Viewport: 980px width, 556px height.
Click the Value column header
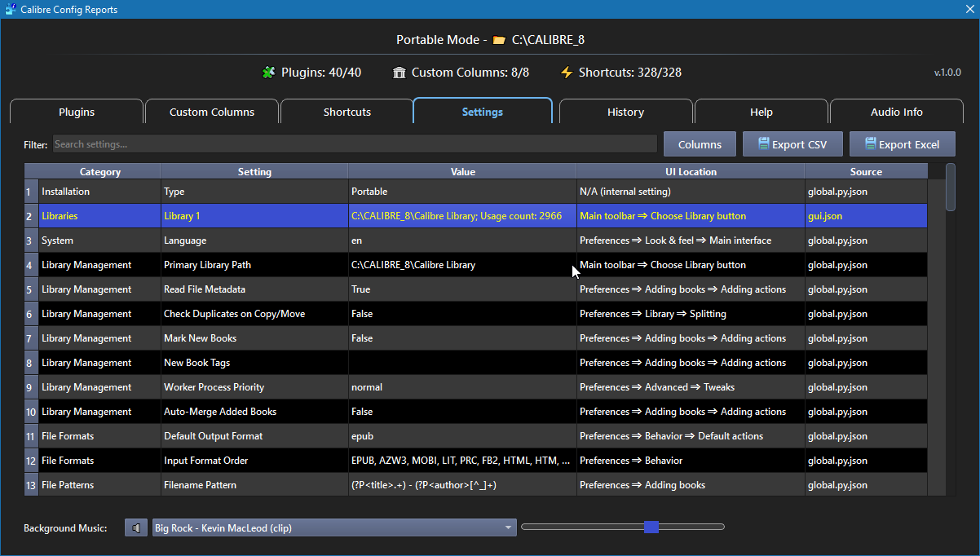click(462, 172)
